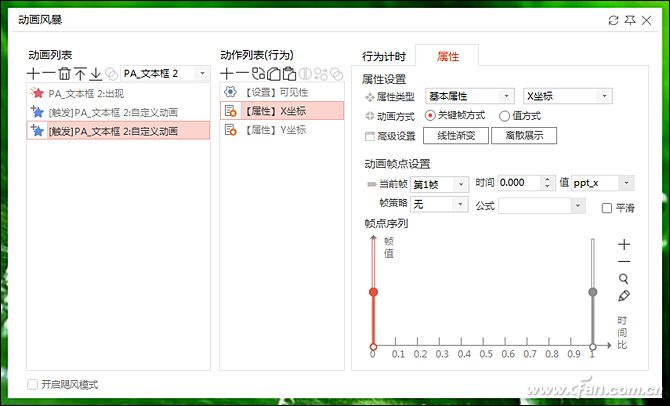The width and height of the screenshot is (670, 406).
Task: Switch to 属性 tab
Action: pyautogui.click(x=447, y=56)
